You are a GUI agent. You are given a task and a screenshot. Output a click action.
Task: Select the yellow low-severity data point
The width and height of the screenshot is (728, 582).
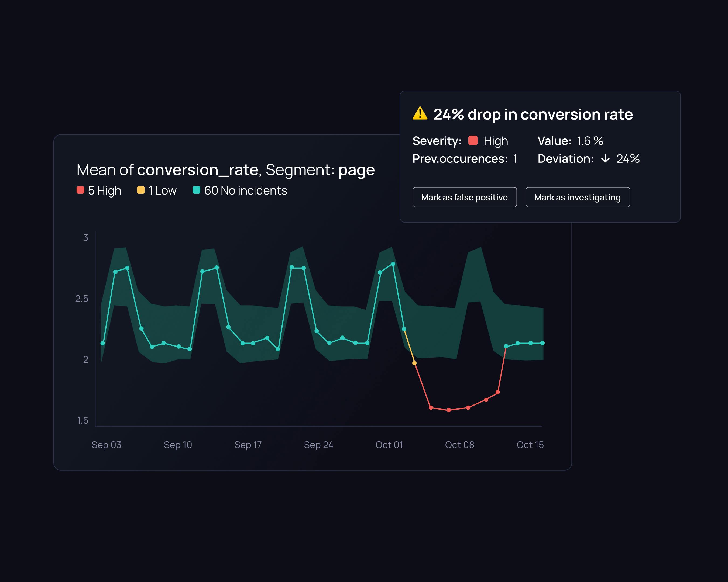coord(414,363)
